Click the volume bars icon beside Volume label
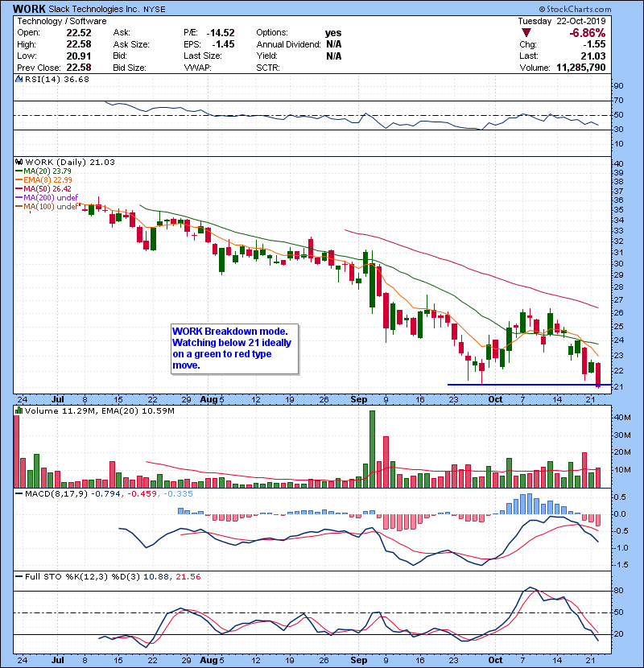 (19, 410)
